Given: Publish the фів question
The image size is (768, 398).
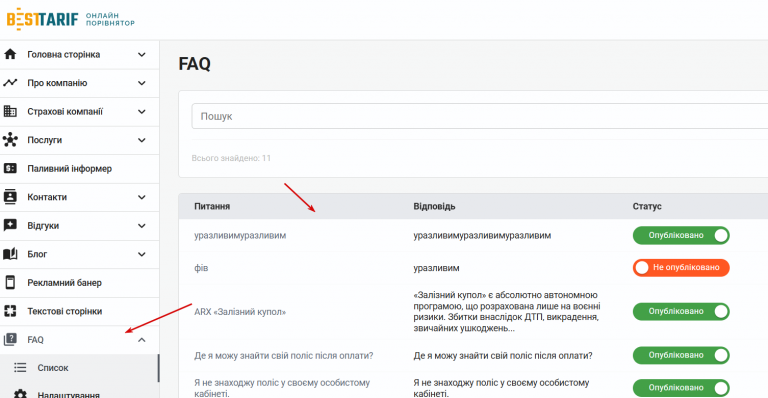Looking at the screenshot, I should click(681, 268).
